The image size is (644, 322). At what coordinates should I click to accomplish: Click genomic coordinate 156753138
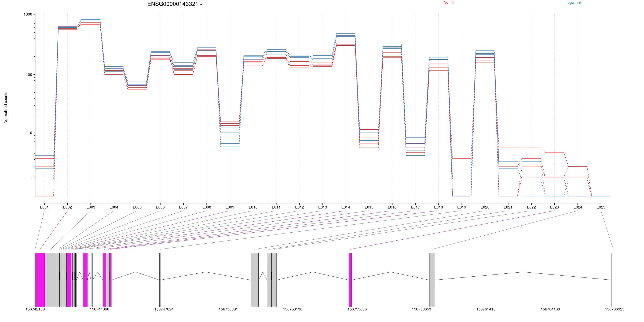293,309
